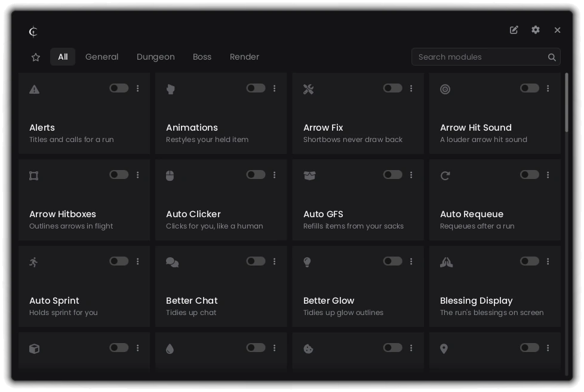
Task: Open Auto GFS three-dot menu
Action: pos(411,175)
